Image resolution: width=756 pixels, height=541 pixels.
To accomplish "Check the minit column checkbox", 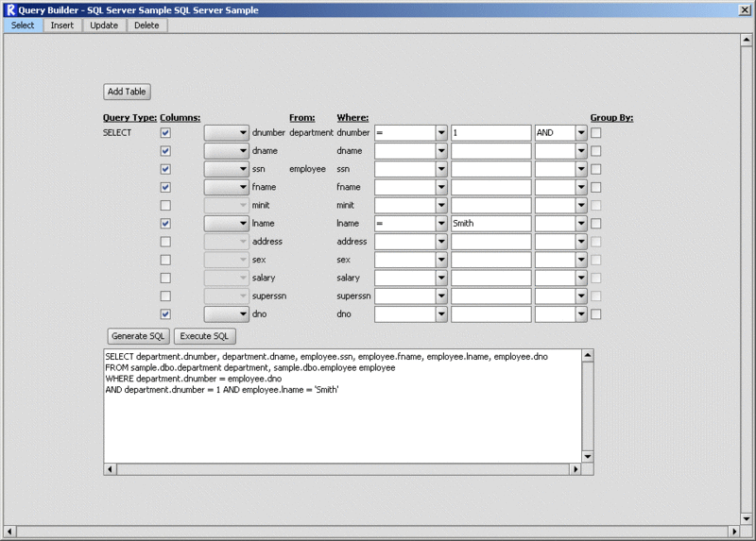I will coord(165,205).
